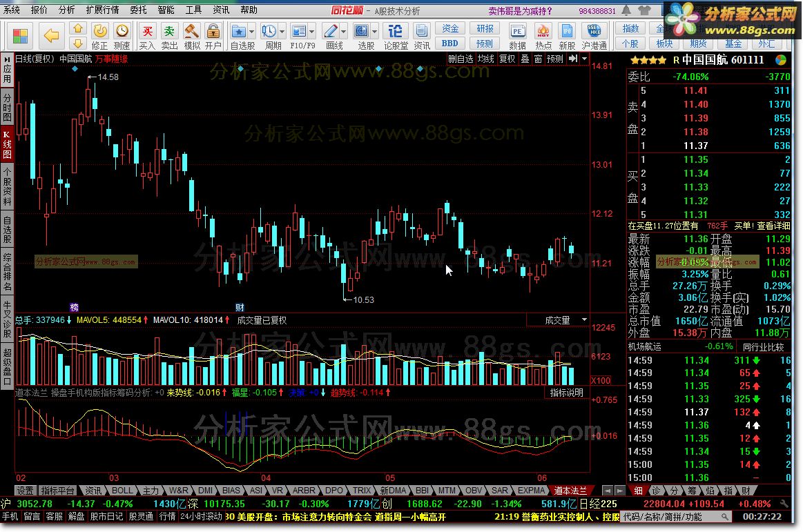Open F10/F9 company info icon

click(298, 32)
